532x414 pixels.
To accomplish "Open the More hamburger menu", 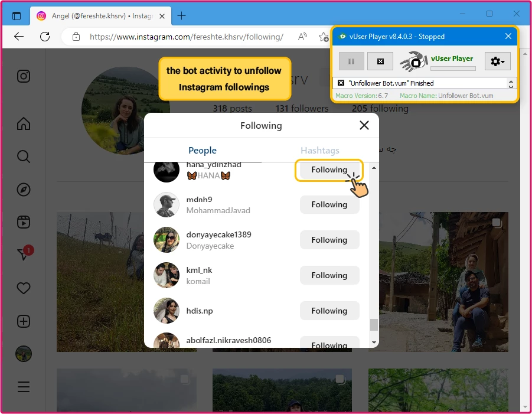I will (24, 387).
